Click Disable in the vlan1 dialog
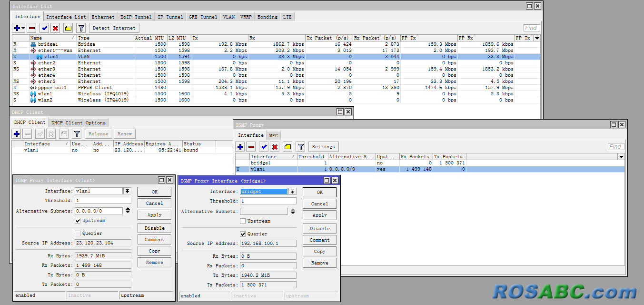The width and height of the screenshot is (644, 305). tap(154, 228)
